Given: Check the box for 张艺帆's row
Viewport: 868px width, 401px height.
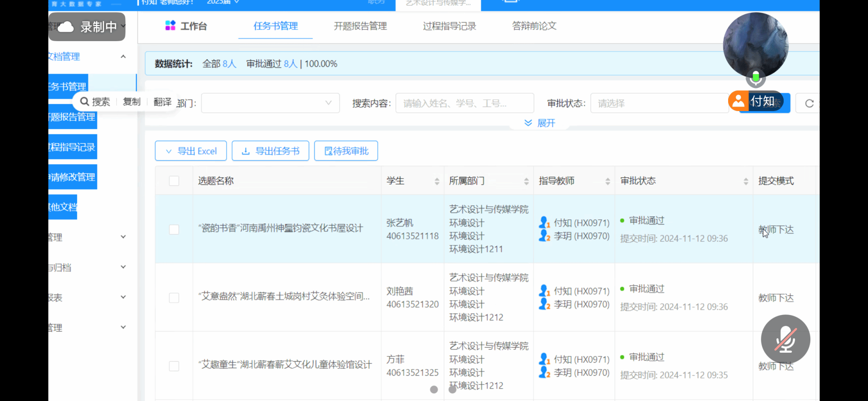Looking at the screenshot, I should 174,229.
